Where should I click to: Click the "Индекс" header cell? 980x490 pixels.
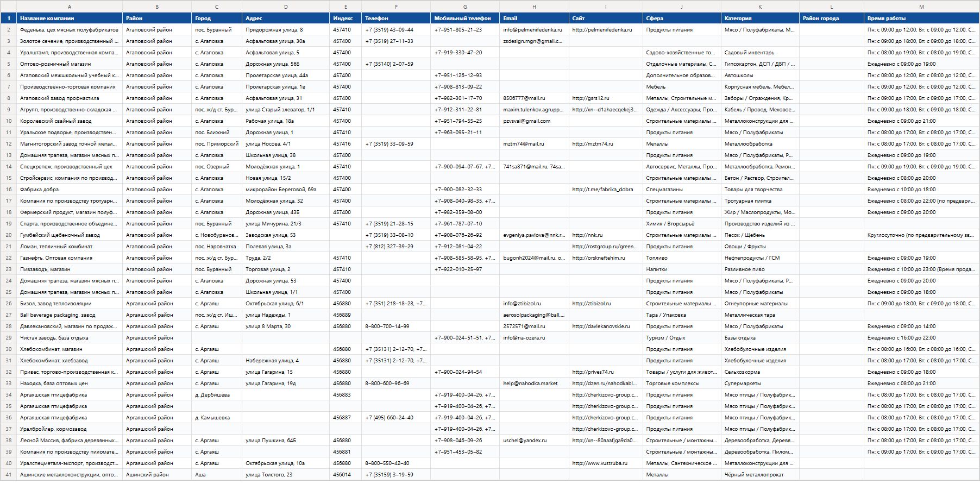(345, 18)
